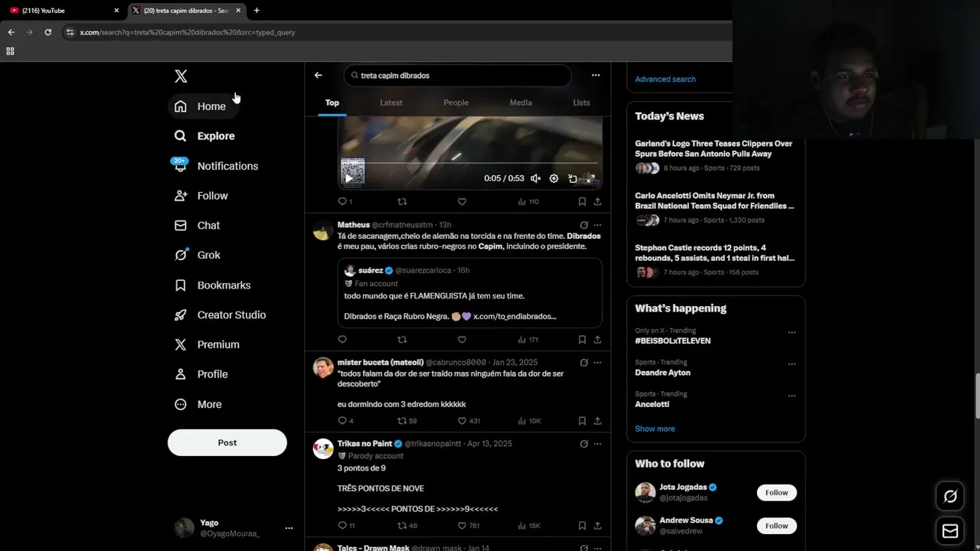The width and height of the screenshot is (980, 551).
Task: Play the video in the top post
Action: click(349, 178)
